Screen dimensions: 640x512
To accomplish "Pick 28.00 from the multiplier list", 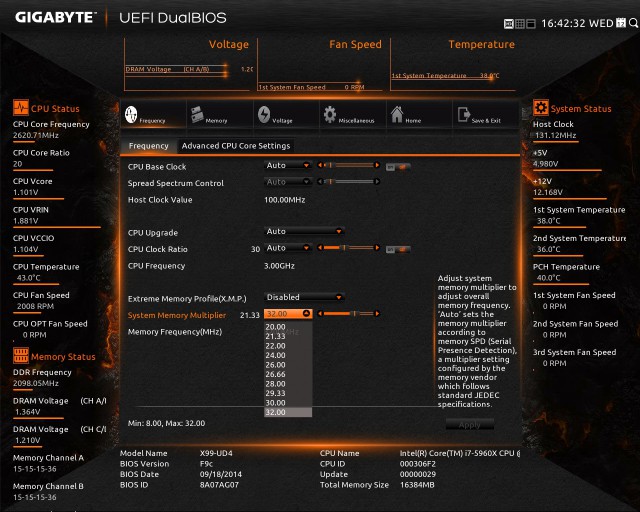I will point(288,384).
